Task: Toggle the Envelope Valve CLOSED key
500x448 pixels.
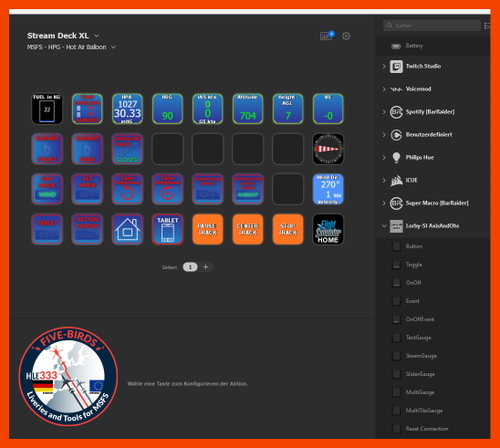Action: tap(127, 149)
